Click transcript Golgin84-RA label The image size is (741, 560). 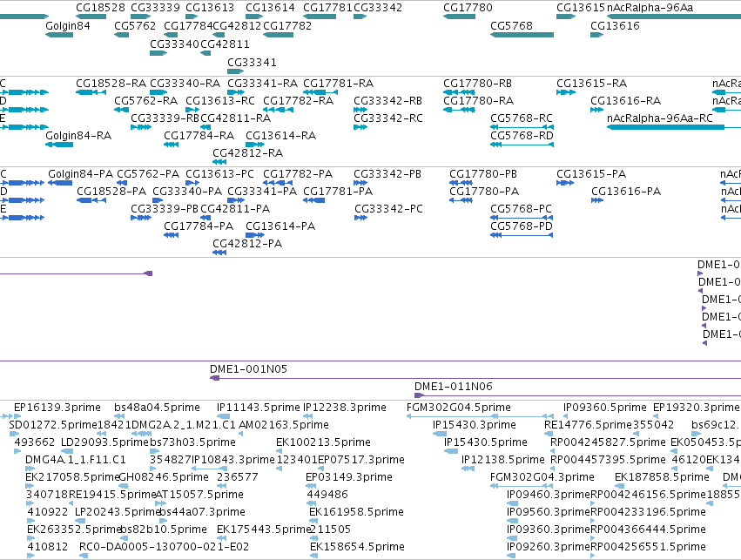click(78, 136)
